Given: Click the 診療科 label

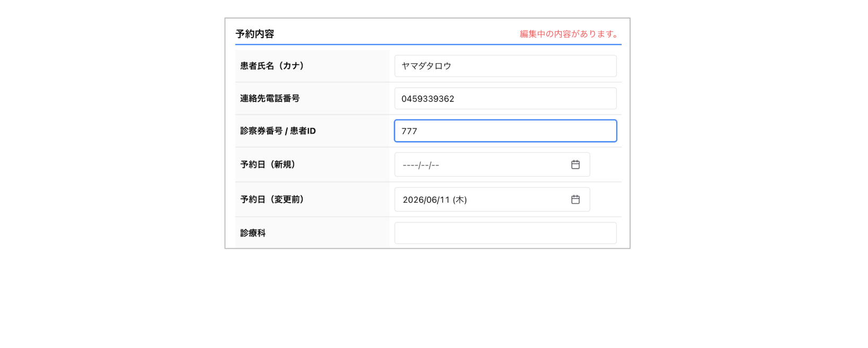Looking at the screenshot, I should pyautogui.click(x=253, y=233).
